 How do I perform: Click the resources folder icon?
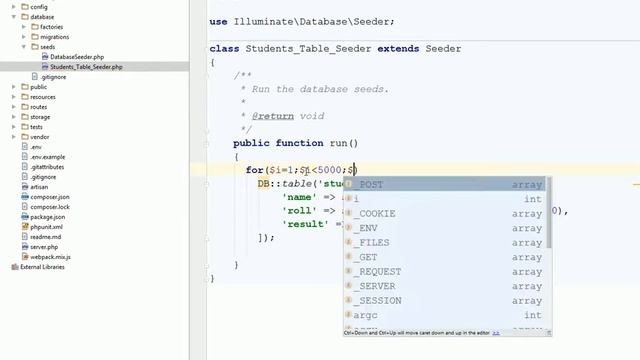pos(25,97)
